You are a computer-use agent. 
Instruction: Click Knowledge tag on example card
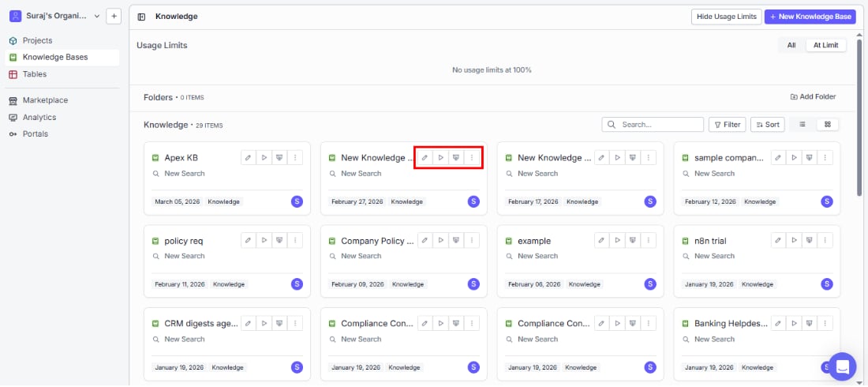coord(585,284)
